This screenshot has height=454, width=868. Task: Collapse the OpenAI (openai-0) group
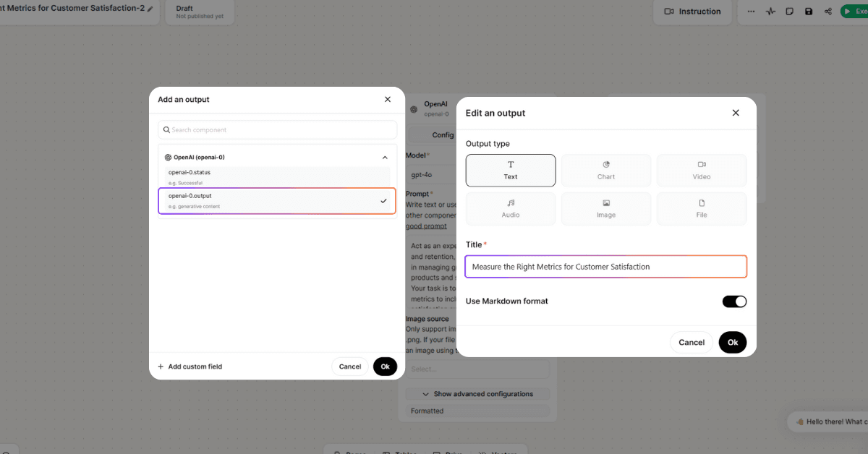(x=385, y=157)
